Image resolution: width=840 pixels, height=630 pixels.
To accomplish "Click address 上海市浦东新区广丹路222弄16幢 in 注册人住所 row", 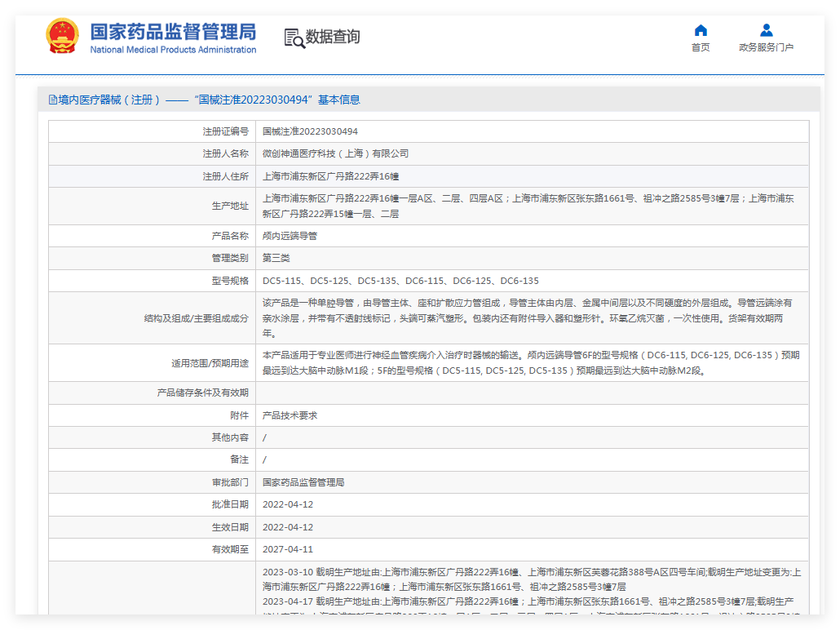I will coord(330,176).
